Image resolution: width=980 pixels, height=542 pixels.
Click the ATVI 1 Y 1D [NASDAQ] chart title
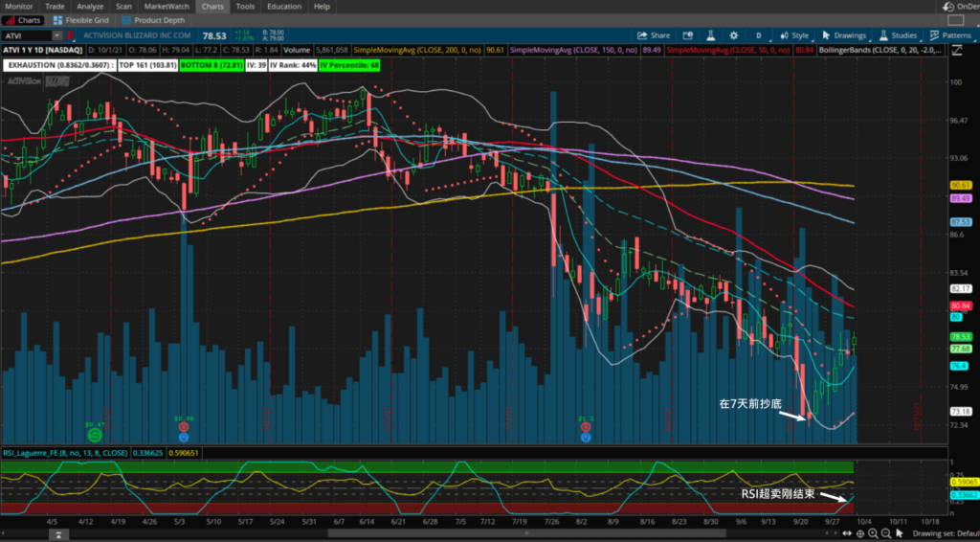point(43,50)
